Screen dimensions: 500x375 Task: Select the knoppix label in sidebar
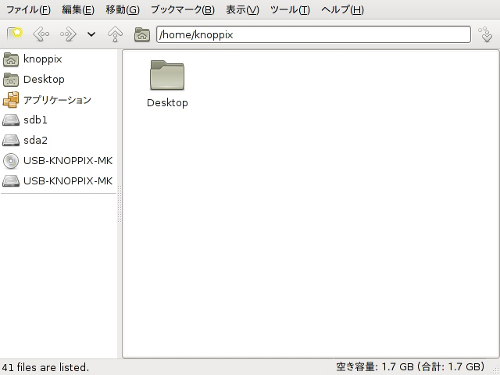click(x=43, y=59)
